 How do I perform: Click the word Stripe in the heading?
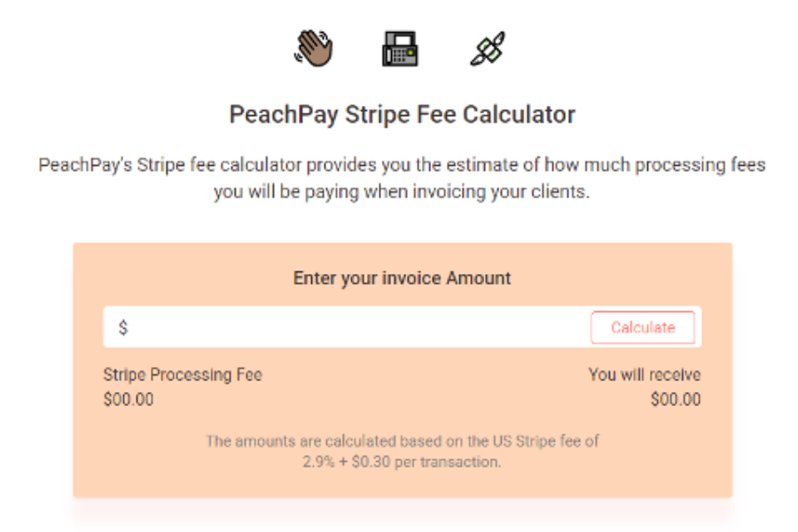pyautogui.click(x=378, y=114)
